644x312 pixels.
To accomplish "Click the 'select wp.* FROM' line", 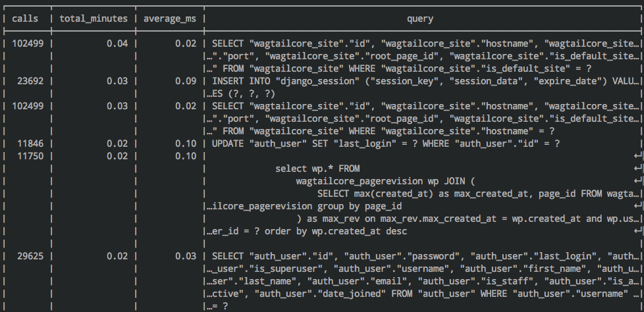I will click(x=317, y=169).
